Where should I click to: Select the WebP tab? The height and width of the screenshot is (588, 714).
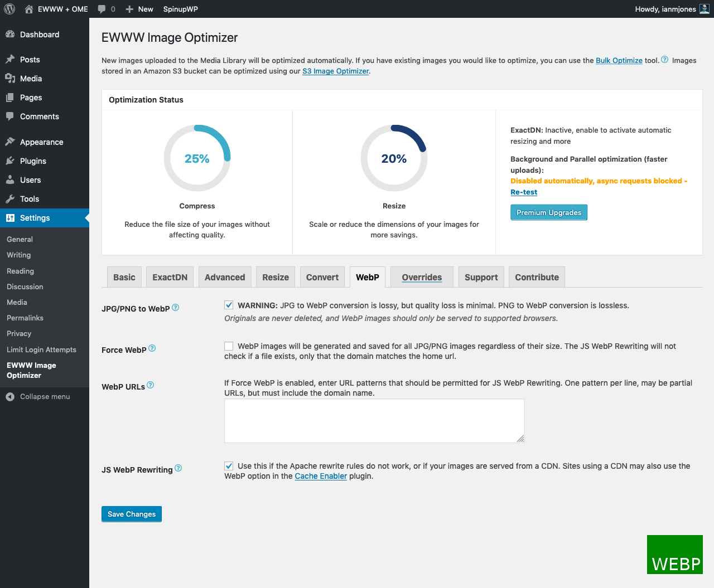[x=368, y=277]
